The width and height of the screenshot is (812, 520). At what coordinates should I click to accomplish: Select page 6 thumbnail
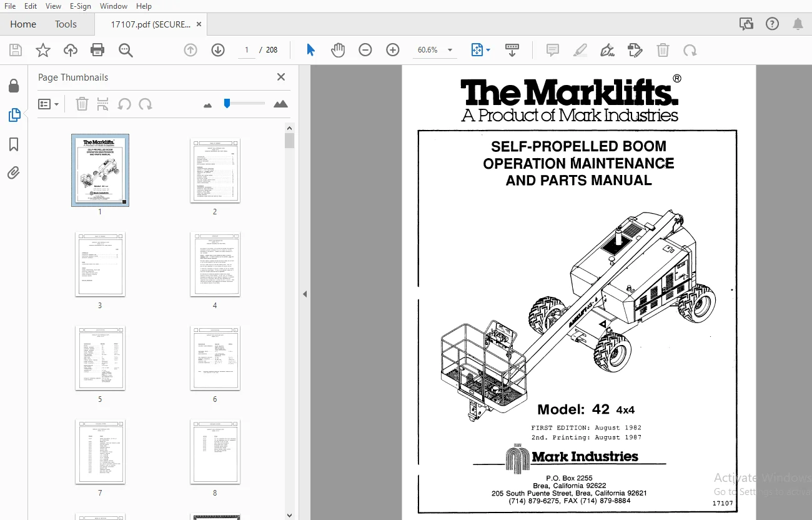point(215,358)
